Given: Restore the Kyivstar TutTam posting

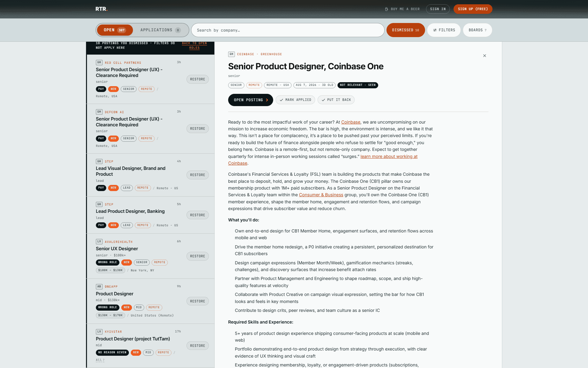Looking at the screenshot, I should (x=198, y=346).
